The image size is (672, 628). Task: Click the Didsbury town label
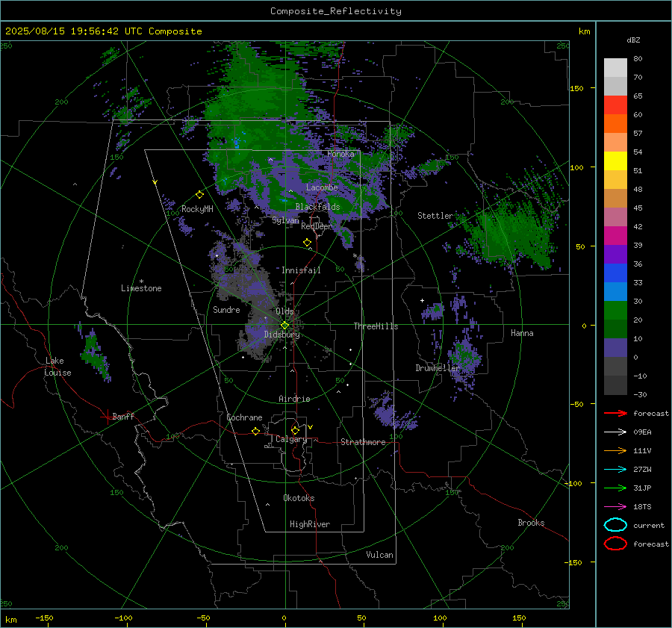(x=281, y=335)
